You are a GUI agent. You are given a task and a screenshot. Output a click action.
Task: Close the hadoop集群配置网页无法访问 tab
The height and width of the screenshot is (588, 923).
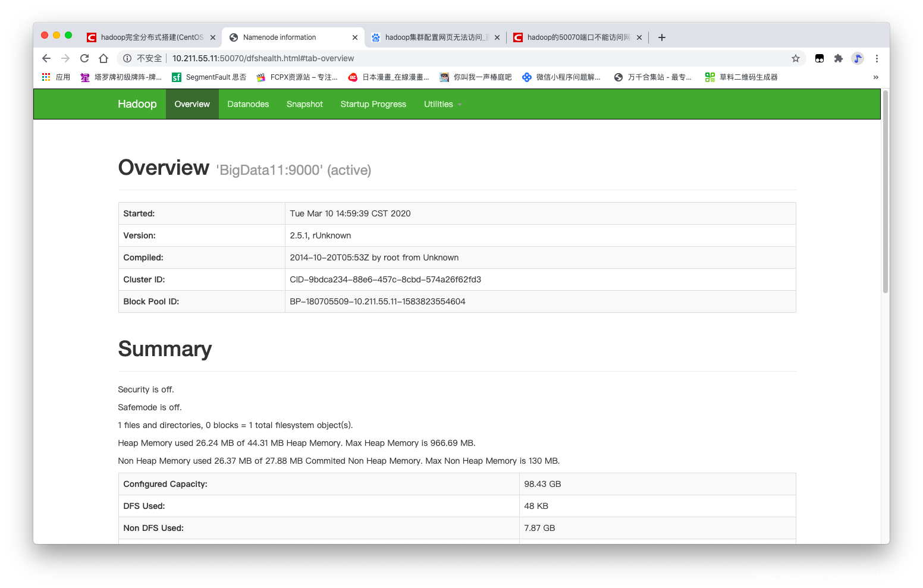tap(497, 37)
